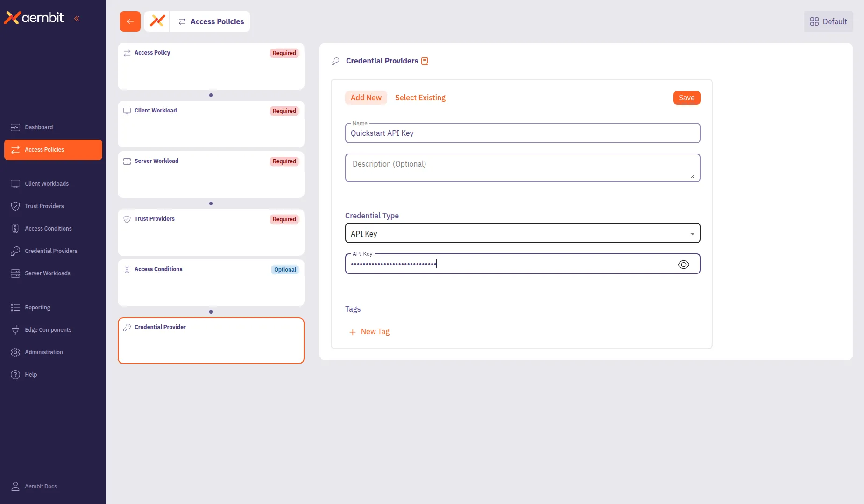This screenshot has width=864, height=504.
Task: Reveal the hidden API Key value
Action: 683,264
